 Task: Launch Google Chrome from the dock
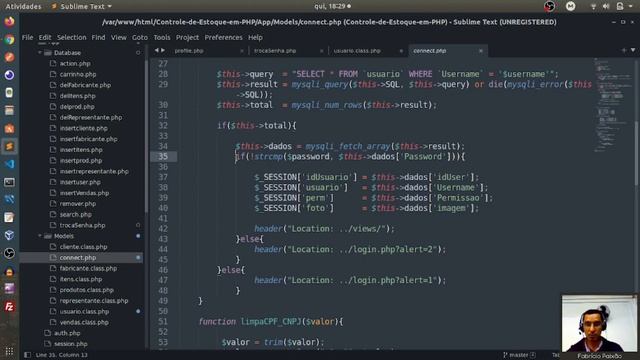point(9,40)
